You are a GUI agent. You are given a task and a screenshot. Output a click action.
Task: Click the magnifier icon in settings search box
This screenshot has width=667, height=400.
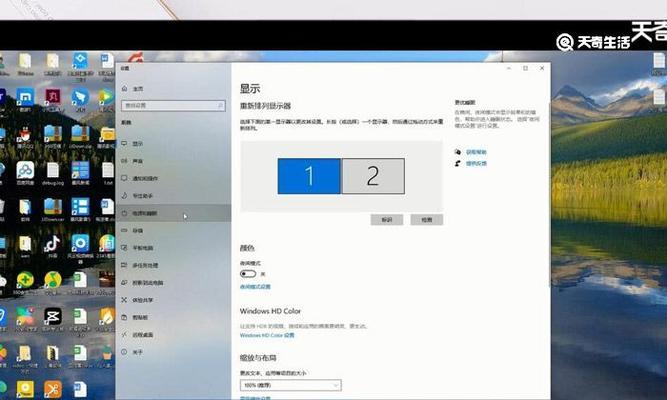click(220, 106)
